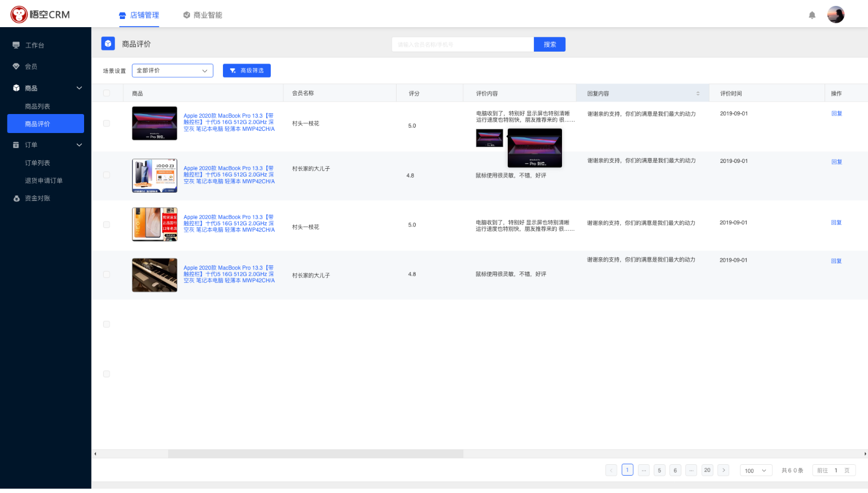Switch to 店铺管理 tab
The height and width of the screenshot is (493, 868).
(139, 15)
